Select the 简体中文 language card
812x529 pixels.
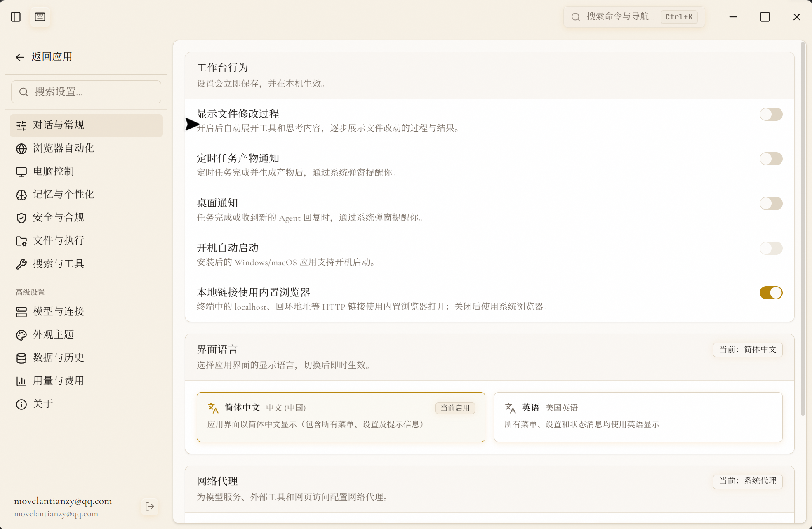pyautogui.click(x=341, y=417)
